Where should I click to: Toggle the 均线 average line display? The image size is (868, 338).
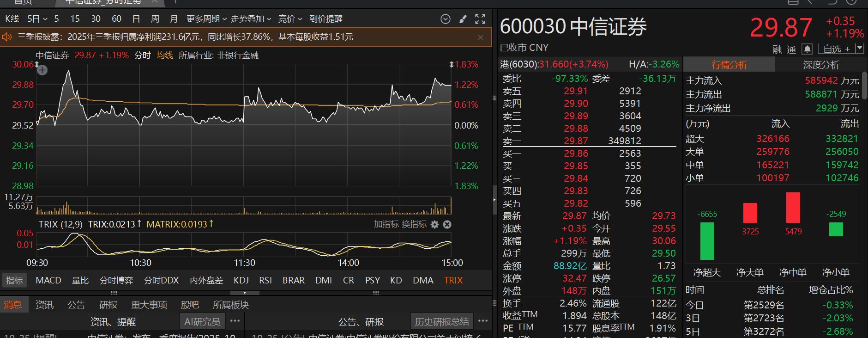pyautogui.click(x=165, y=55)
